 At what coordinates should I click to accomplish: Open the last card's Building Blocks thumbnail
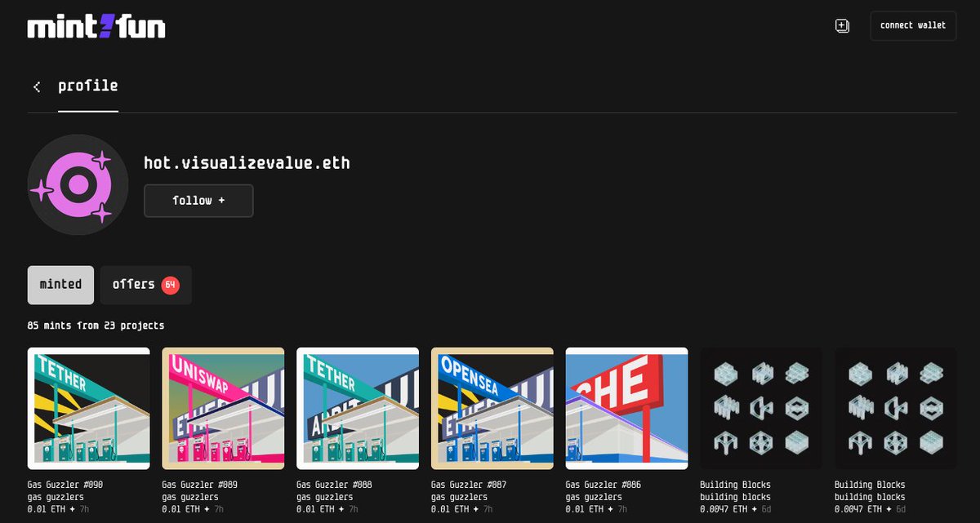point(896,409)
